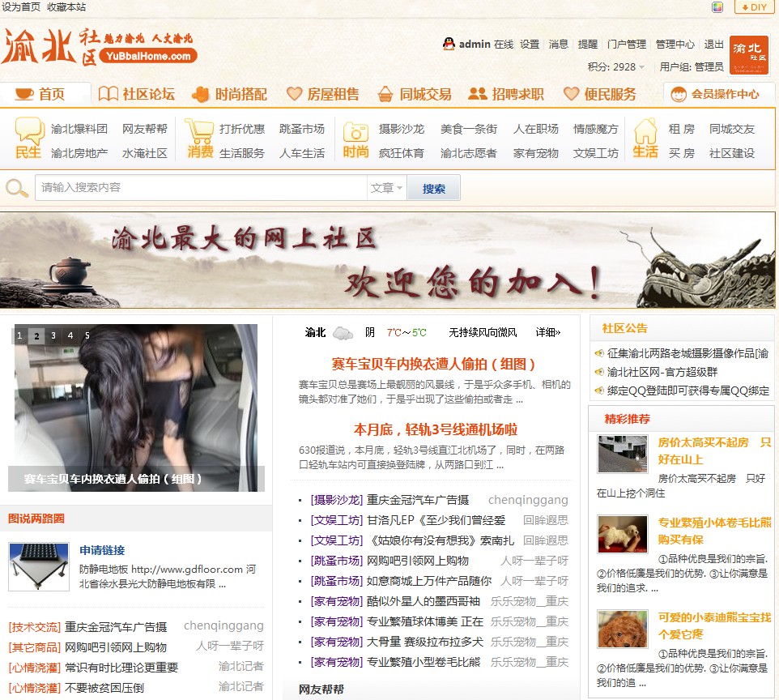Click the DIY button at top right

[754, 7]
